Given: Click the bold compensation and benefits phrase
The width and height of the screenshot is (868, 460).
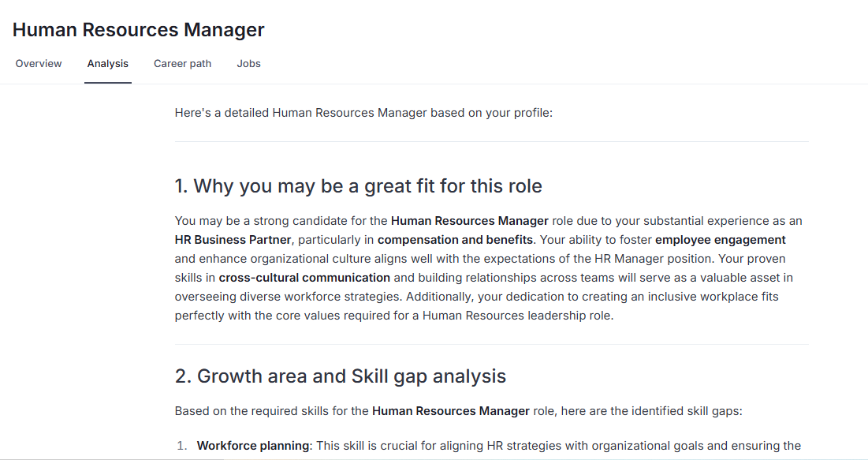Looking at the screenshot, I should (455, 240).
